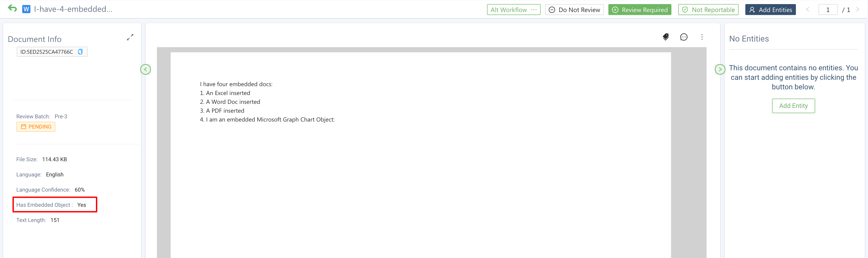Go to next page arrow
The height and width of the screenshot is (258, 868).
click(858, 10)
